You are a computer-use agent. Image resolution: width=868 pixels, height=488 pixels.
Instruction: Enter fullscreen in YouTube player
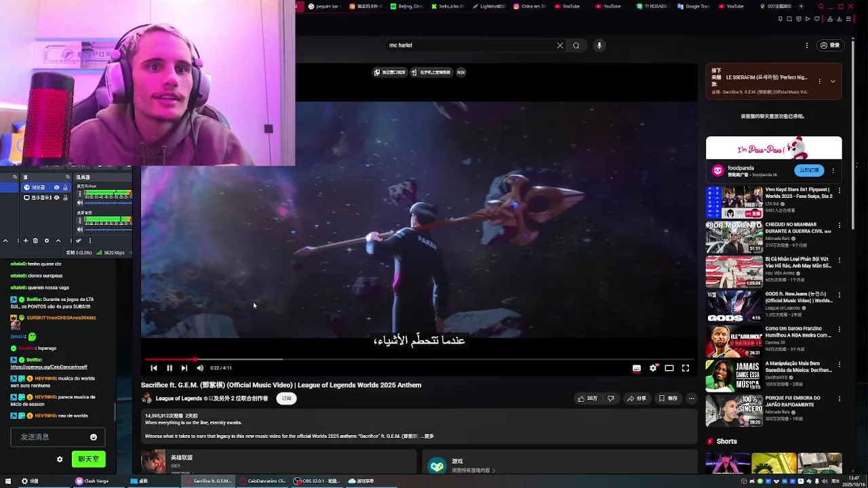tap(686, 368)
